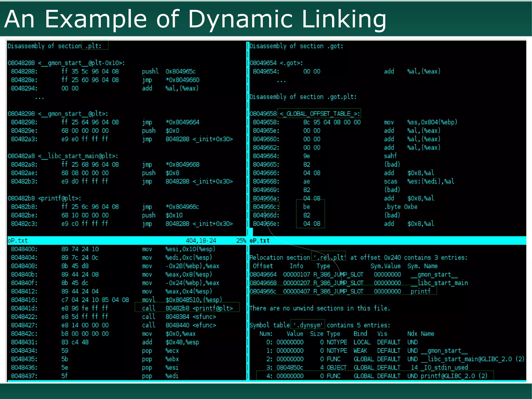Click the '<_GLOBAL_OFFSET_TABLE_>:' label

point(320,114)
